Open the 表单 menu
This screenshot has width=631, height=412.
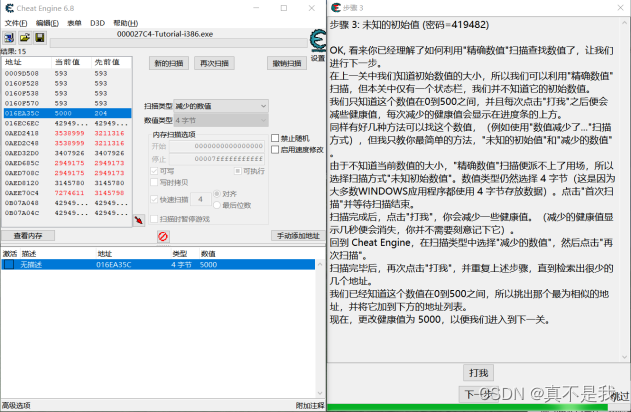click(x=74, y=23)
